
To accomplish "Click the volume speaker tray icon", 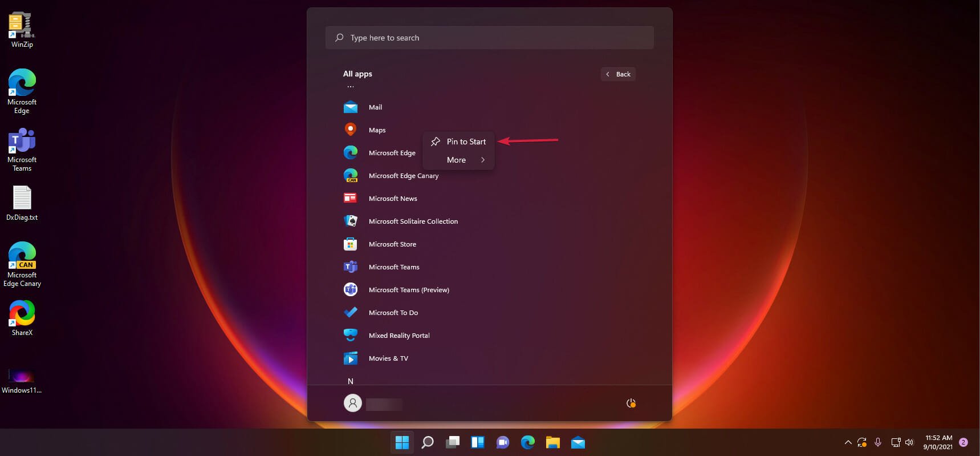I will pyautogui.click(x=909, y=442).
